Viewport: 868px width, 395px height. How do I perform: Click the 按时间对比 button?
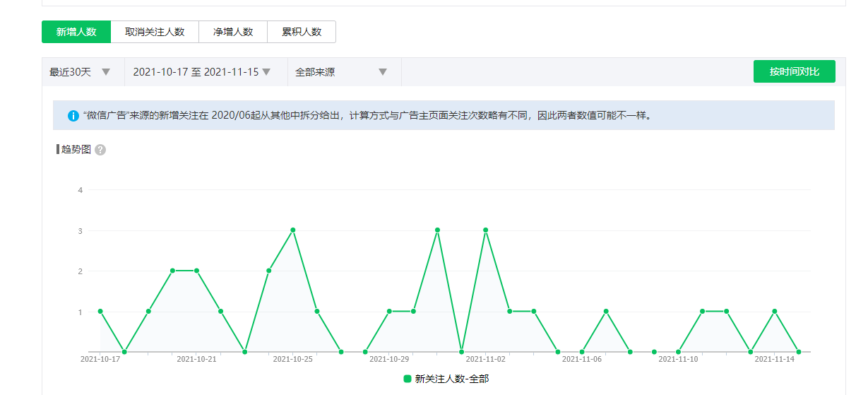(x=794, y=71)
